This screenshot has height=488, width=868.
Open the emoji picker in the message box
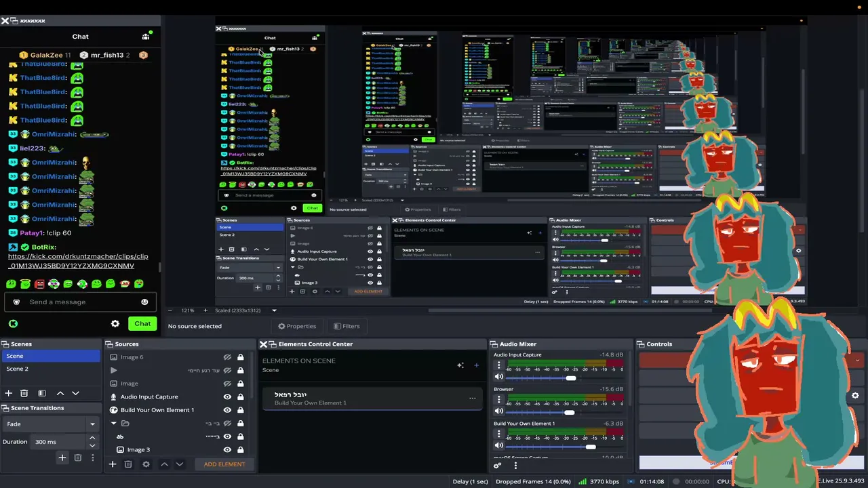[x=144, y=302]
